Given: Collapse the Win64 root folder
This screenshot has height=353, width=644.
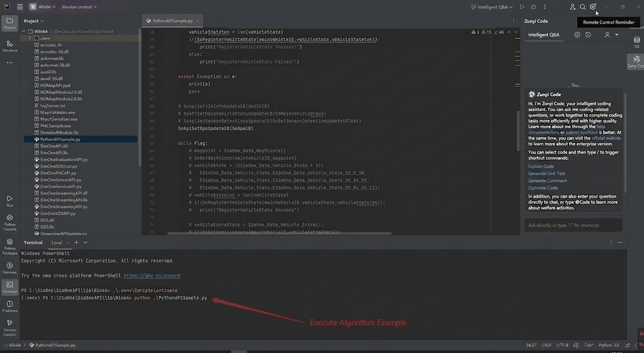Looking at the screenshot, I should [x=24, y=31].
